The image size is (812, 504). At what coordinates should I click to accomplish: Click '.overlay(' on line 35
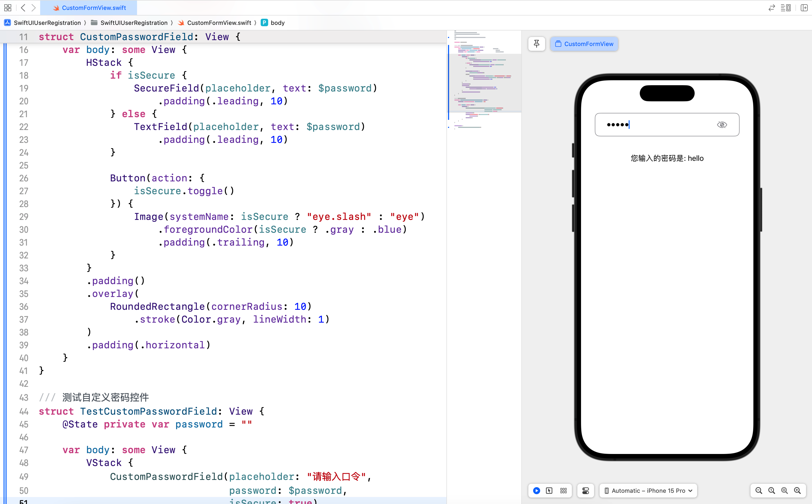[x=113, y=294]
